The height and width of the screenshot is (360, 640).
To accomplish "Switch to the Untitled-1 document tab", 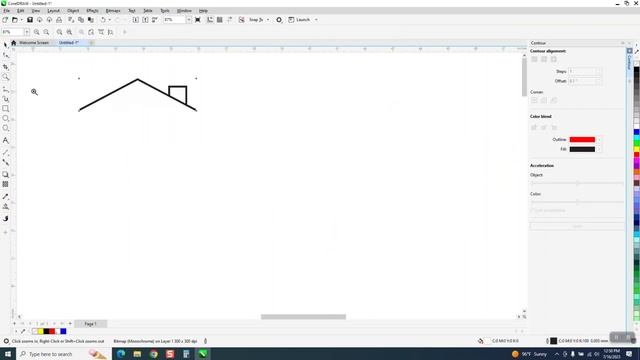I will pos(69,42).
